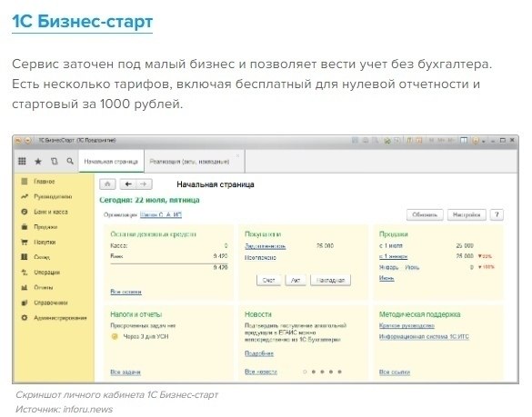Screen dimensions: 532x417
Task: Click the Налоги и отчеты heading
Action: [136, 314]
